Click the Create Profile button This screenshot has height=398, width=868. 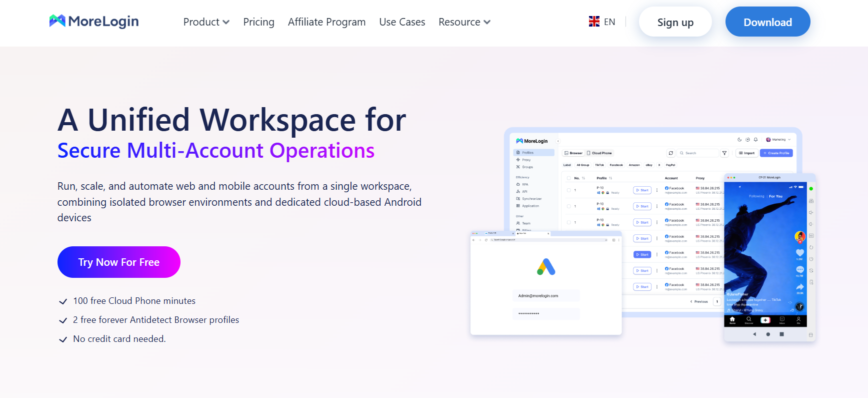776,153
